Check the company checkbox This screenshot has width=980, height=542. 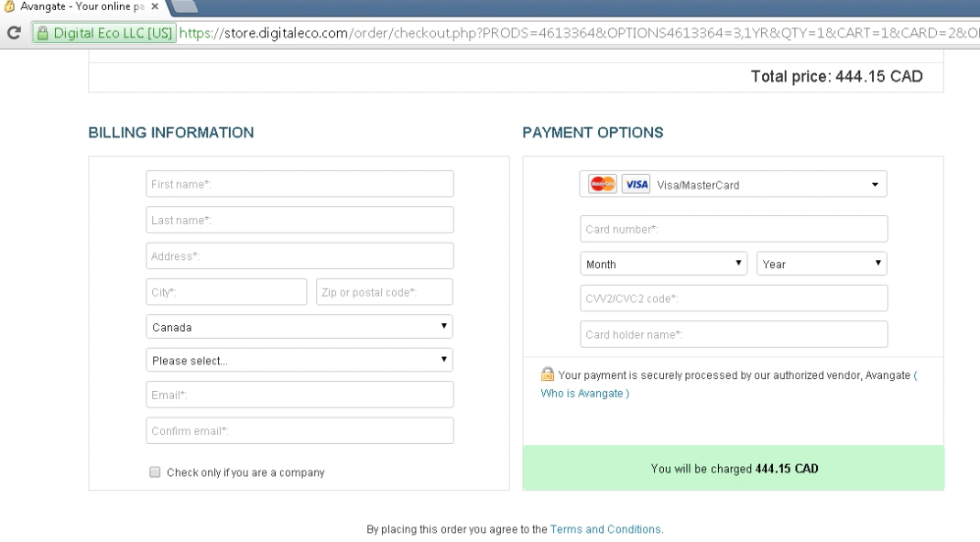point(154,472)
